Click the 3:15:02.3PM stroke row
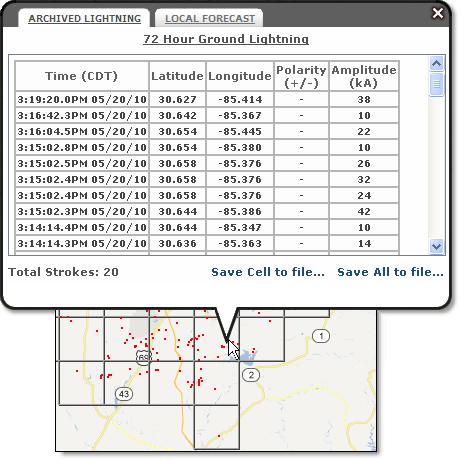The height and width of the screenshot is (460, 460). point(207,211)
